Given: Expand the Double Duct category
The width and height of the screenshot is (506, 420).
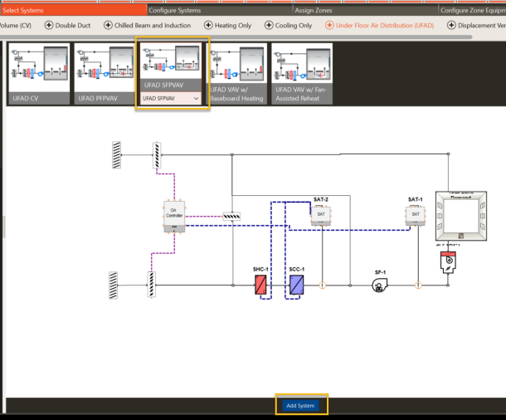Looking at the screenshot, I should (x=67, y=25).
